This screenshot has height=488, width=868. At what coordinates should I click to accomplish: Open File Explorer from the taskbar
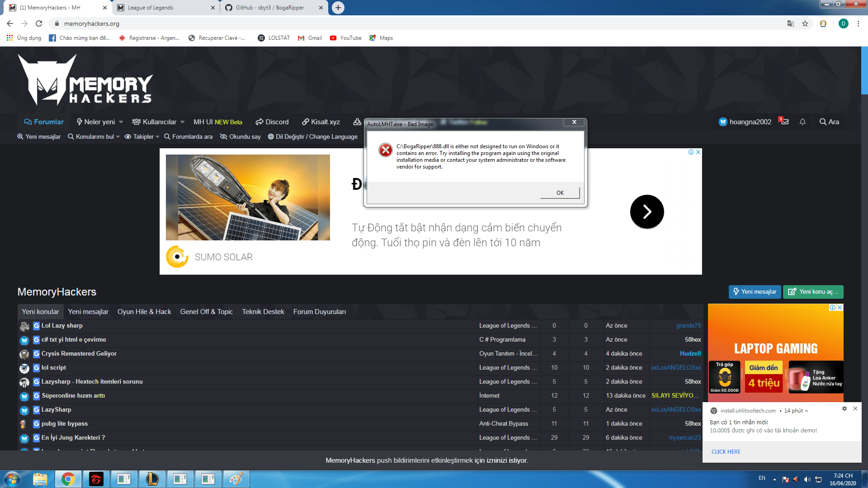[x=40, y=479]
